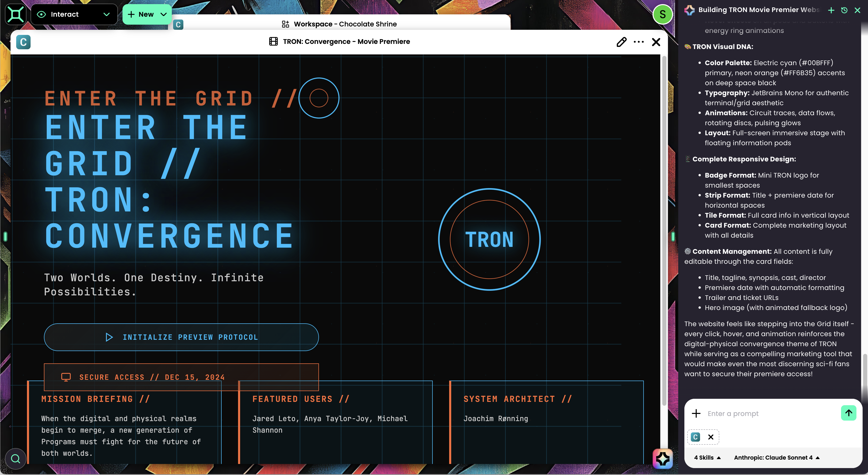Click the Content Management: text
This screenshot has height=475, width=868.
click(732, 251)
